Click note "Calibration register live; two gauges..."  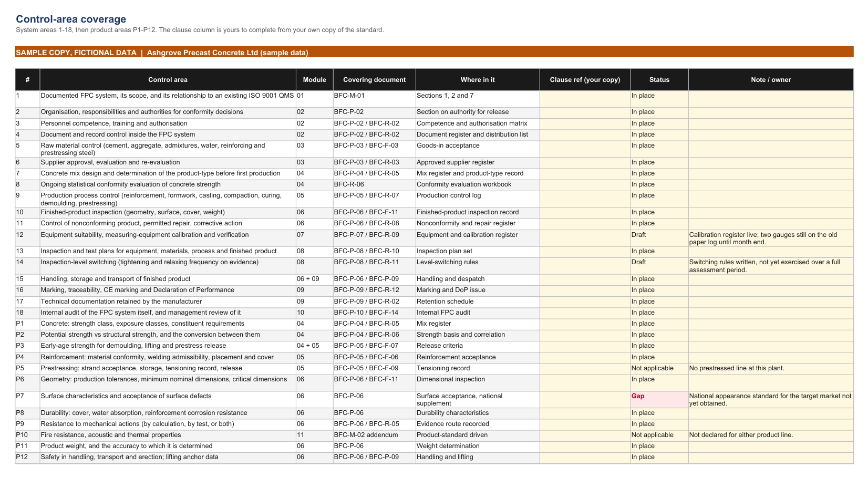pos(771,238)
